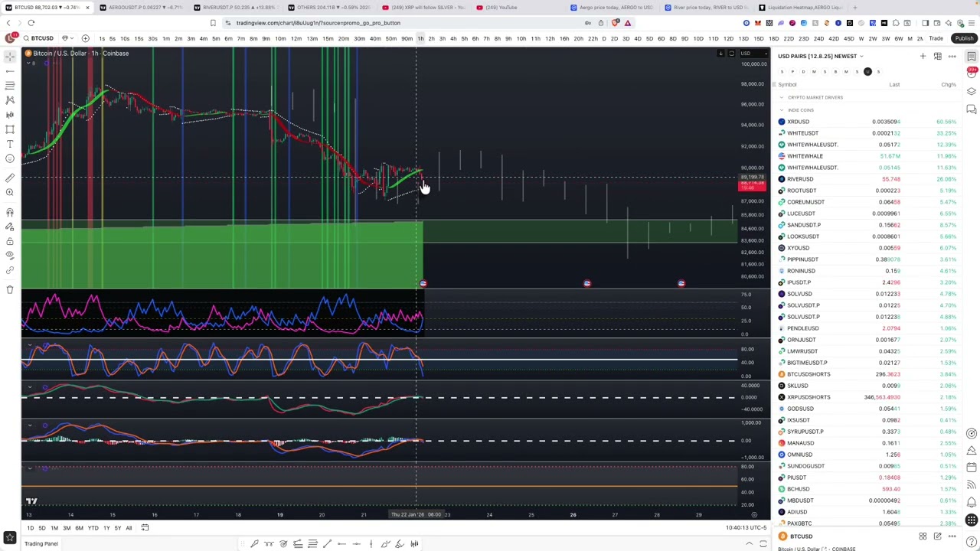Open the symbol search BTCUSD
Image resolution: width=980 pixels, height=551 pixels.
click(x=39, y=38)
